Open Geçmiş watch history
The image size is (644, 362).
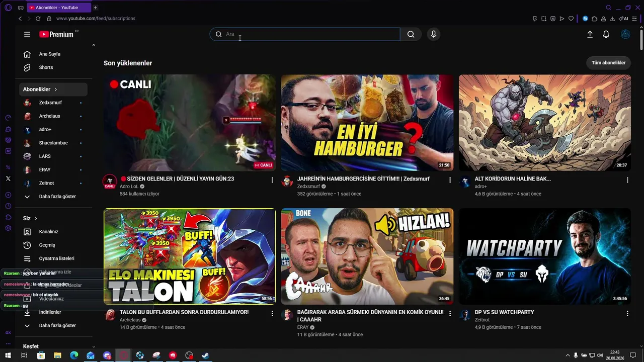[x=53, y=245]
